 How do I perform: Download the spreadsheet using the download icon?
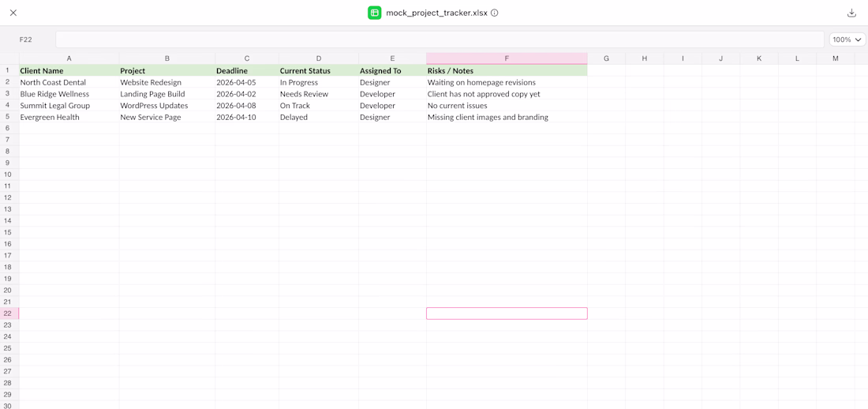click(x=852, y=13)
